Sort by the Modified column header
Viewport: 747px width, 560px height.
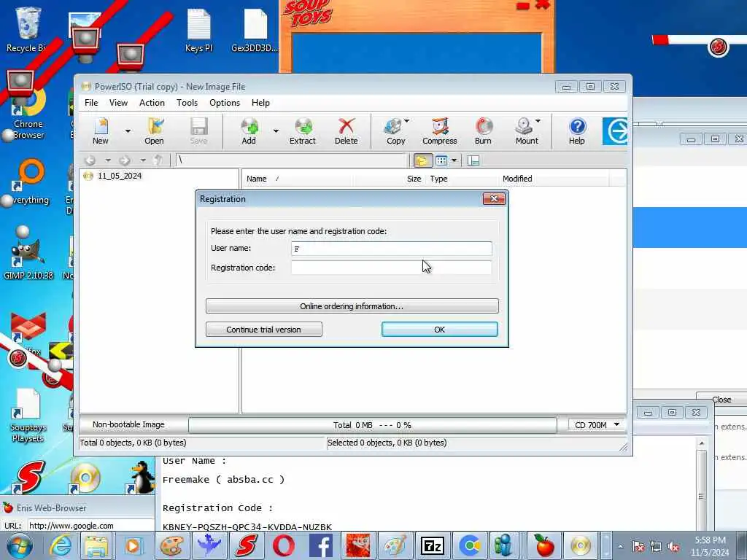[517, 179]
